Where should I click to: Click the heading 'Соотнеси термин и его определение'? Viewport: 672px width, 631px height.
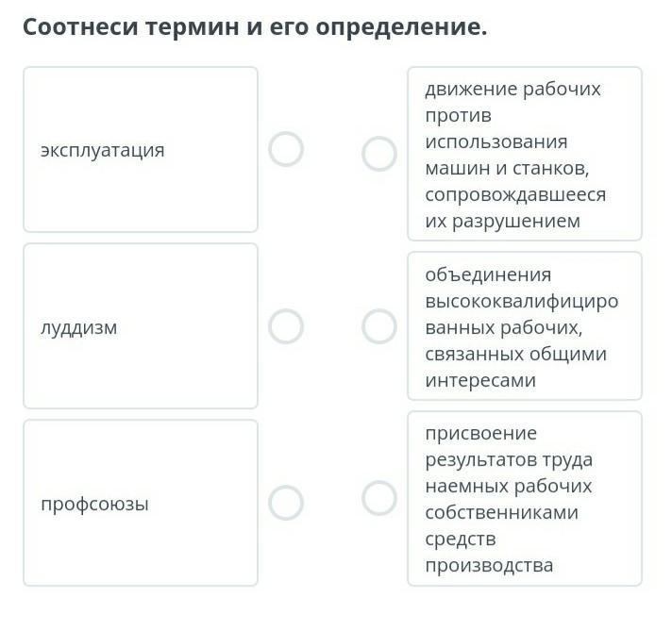(x=255, y=27)
